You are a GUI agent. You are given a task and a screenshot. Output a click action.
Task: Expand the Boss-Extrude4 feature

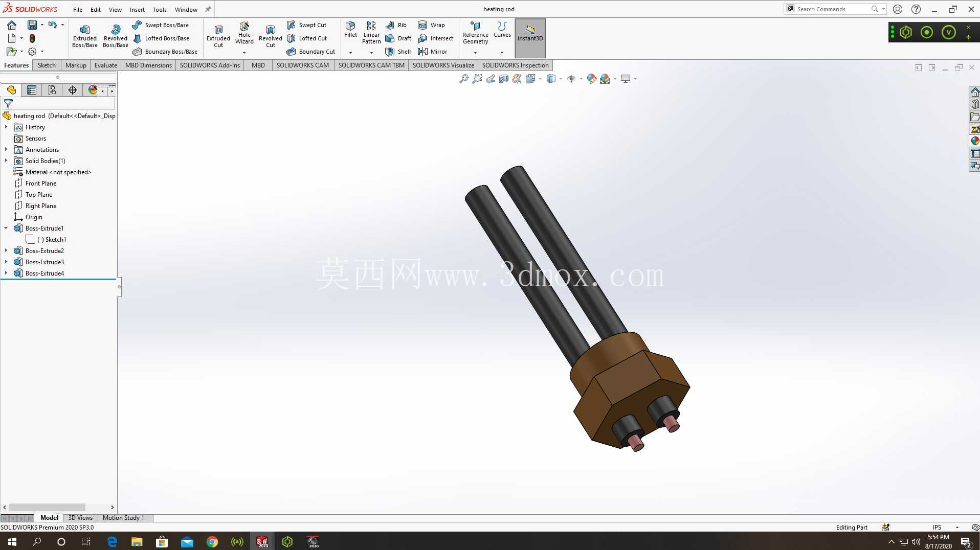[6, 273]
